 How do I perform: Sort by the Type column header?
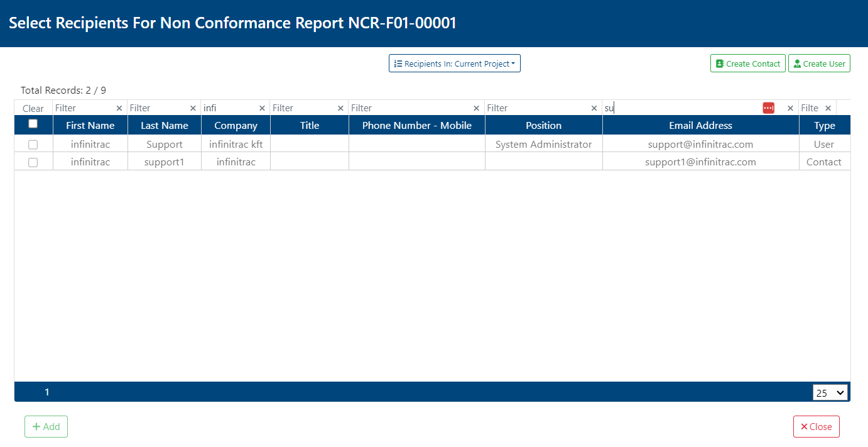(825, 125)
